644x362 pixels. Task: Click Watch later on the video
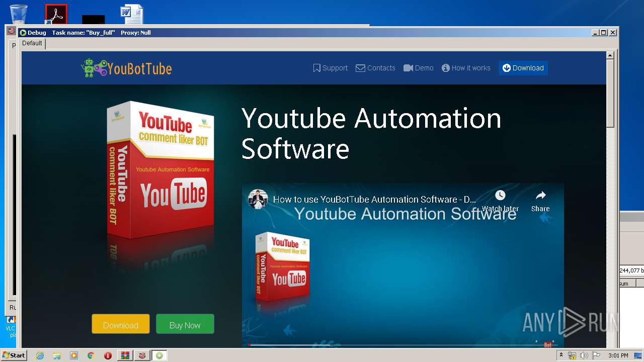pos(500,201)
